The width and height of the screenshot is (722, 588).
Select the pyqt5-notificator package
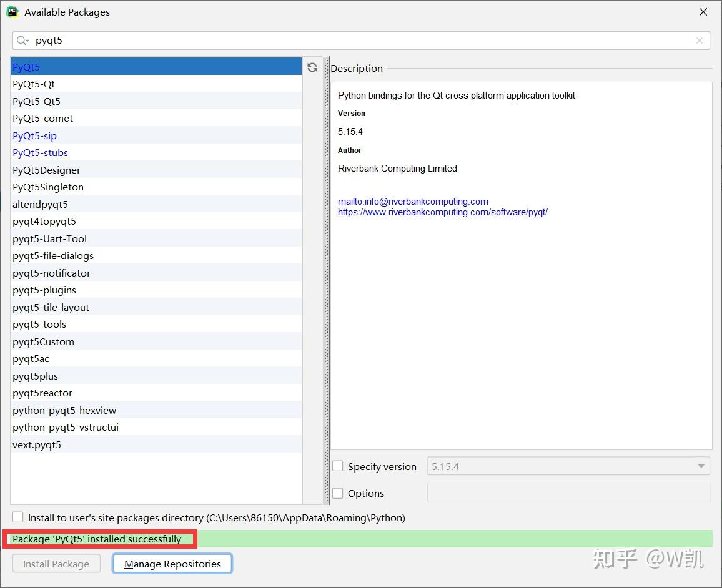[156, 273]
